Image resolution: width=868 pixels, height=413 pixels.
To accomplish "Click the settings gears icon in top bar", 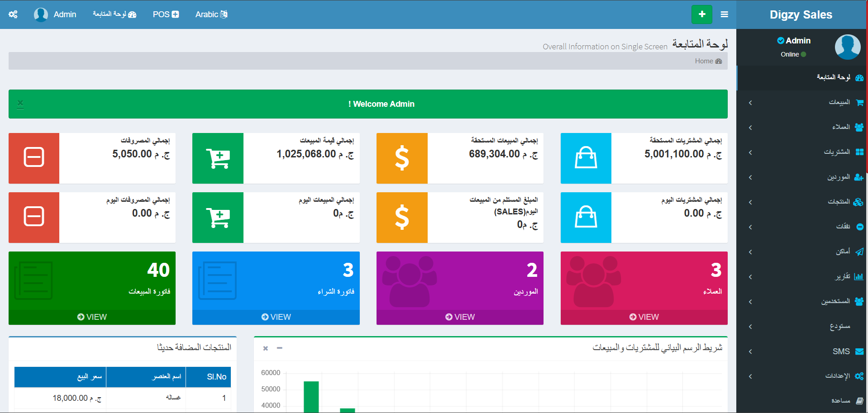I will coord(13,14).
